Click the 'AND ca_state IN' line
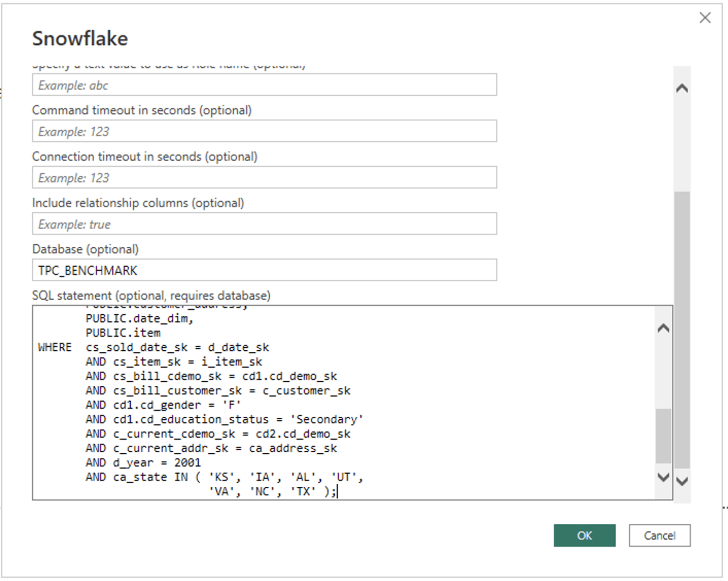728x581 pixels. click(x=224, y=477)
